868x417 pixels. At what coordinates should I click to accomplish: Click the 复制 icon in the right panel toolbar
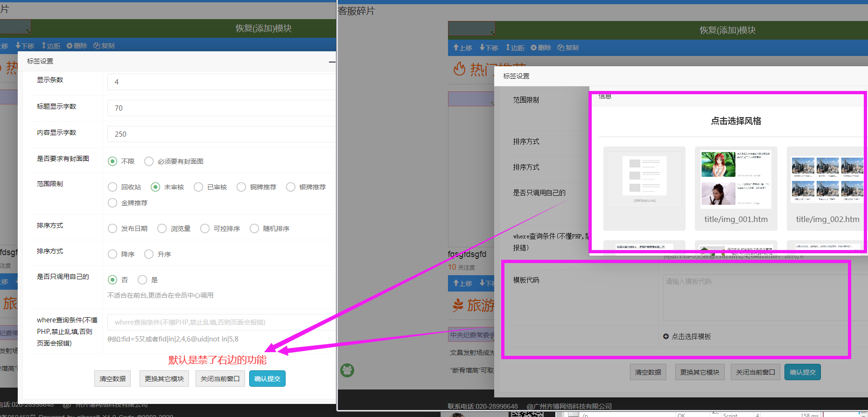560,48
